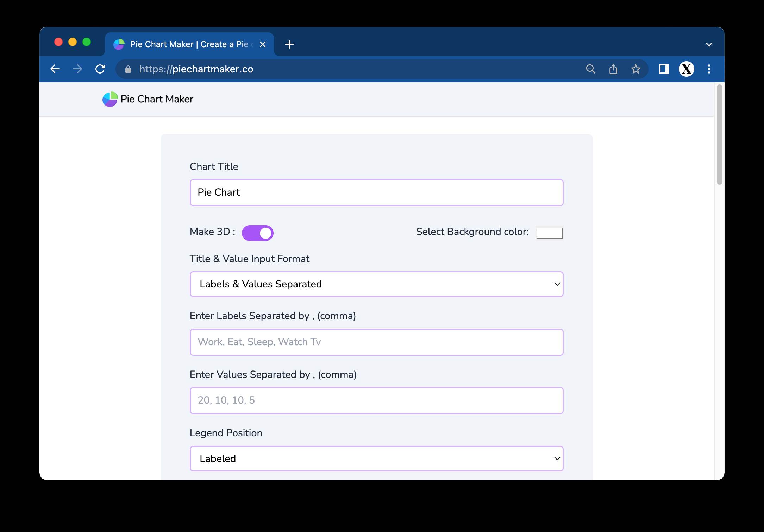764x532 pixels.
Task: Bookmark this page with the star icon
Action: point(635,69)
